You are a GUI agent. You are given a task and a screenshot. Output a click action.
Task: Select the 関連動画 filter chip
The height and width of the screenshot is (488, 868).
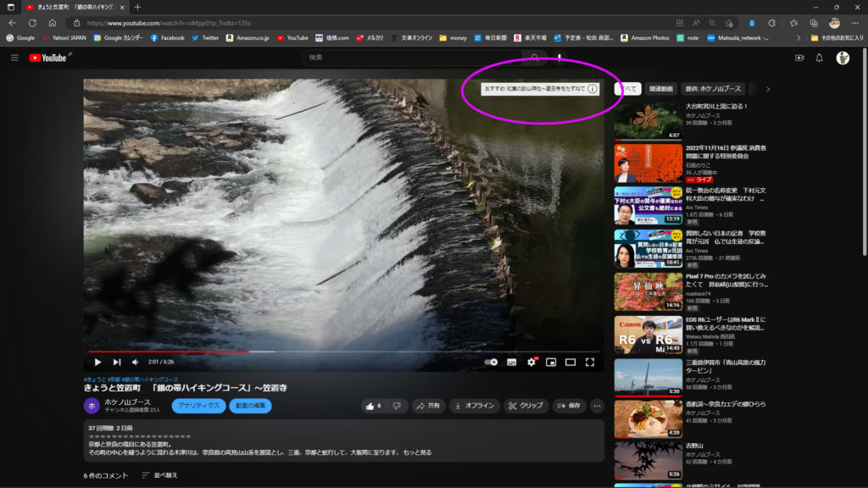tap(661, 88)
